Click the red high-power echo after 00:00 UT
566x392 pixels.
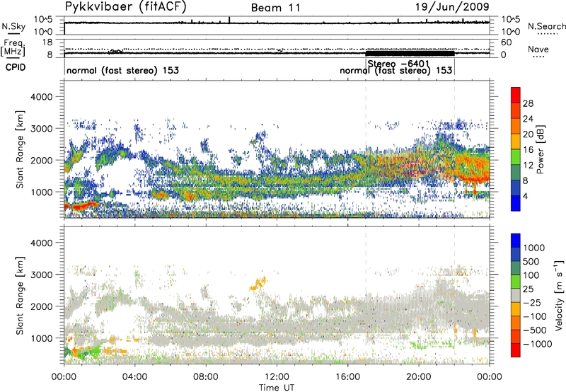[x=81, y=206]
